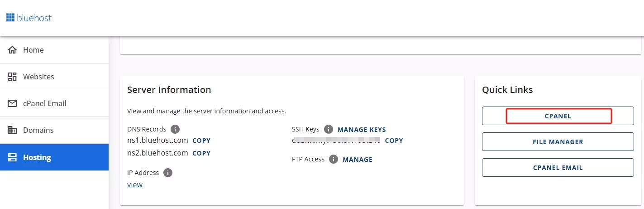Copy the ns2.bluehost.com nameserver
Viewport: 644px width, 209px height.
tap(201, 153)
